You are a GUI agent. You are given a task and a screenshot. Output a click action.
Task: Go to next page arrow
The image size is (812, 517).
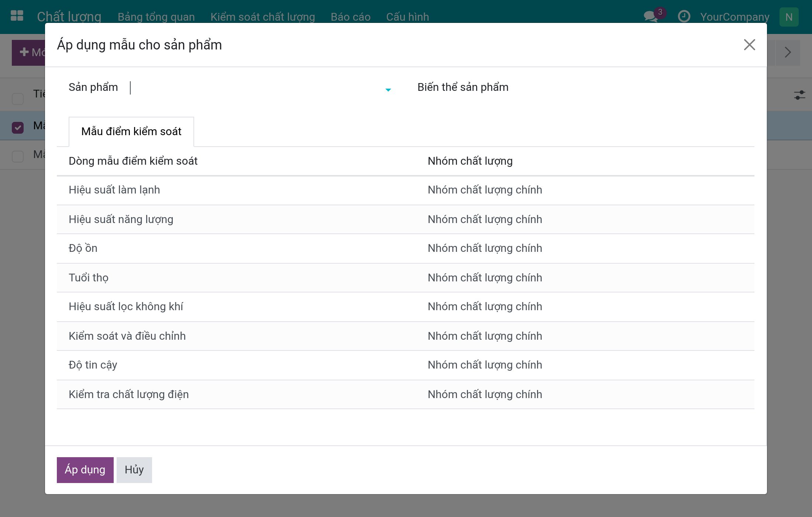[x=788, y=52]
